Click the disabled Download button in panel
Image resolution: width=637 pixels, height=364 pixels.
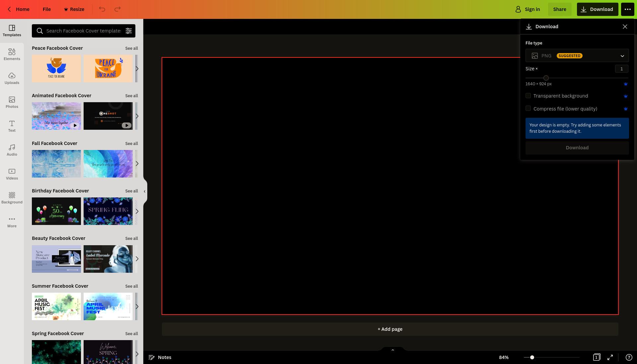[x=577, y=148]
